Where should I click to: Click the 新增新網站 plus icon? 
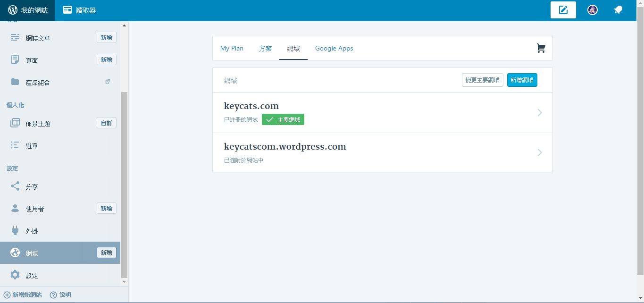click(7, 295)
